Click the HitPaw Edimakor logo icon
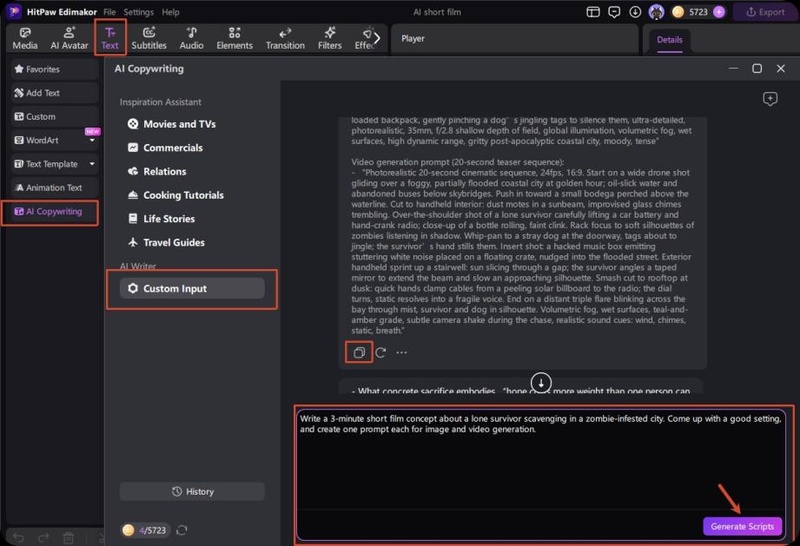800x546 pixels. pos(14,11)
